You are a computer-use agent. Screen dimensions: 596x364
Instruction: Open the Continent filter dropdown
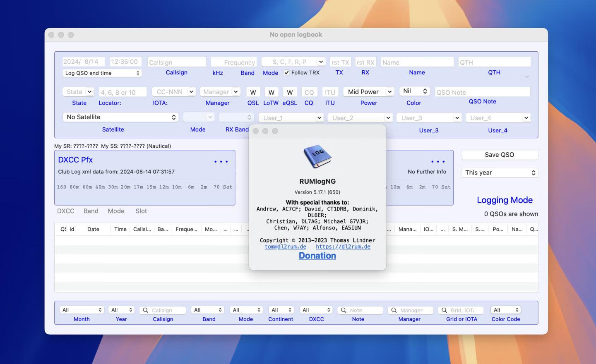click(x=281, y=310)
